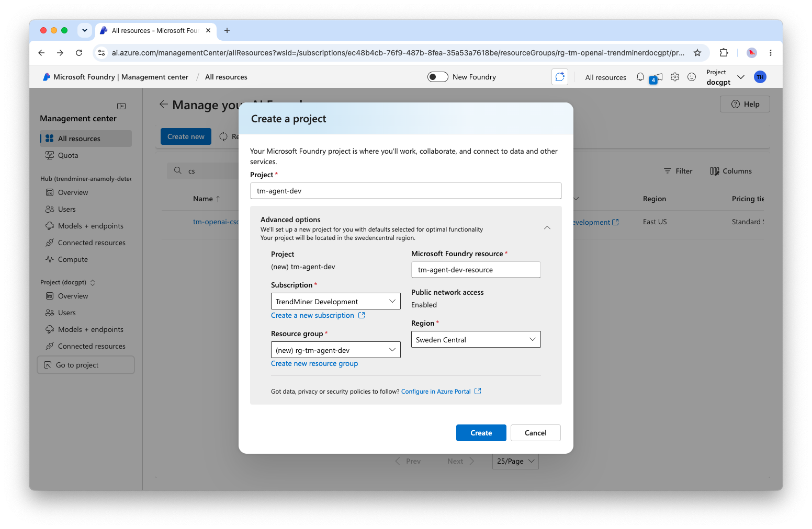
Task: Click the Project name input field
Action: (406, 191)
